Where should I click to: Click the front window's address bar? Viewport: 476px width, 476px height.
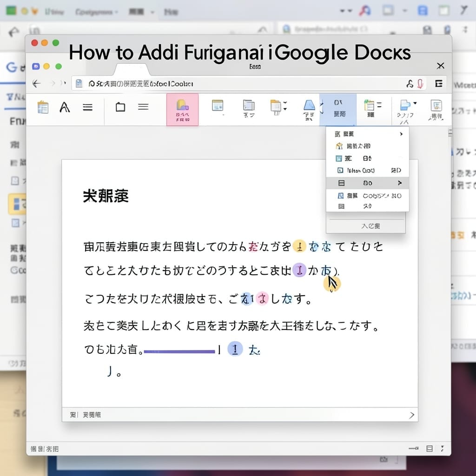tap(249, 84)
